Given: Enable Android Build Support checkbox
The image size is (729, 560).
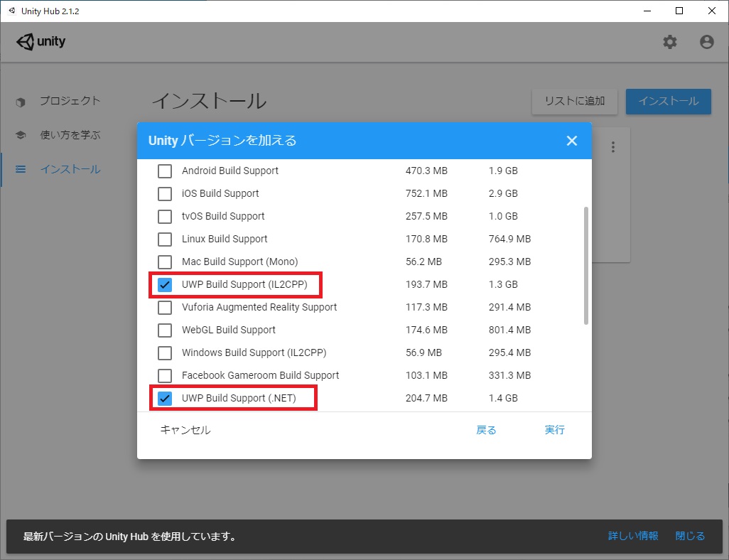Looking at the screenshot, I should tap(165, 171).
